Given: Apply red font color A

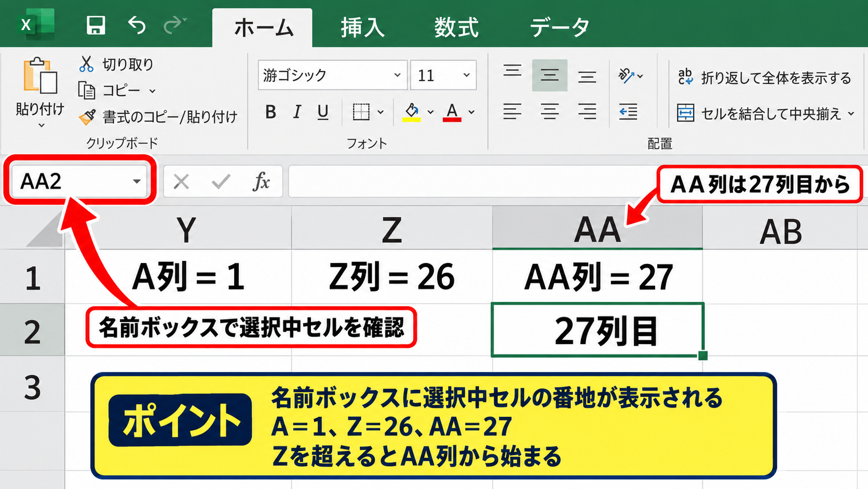Looking at the screenshot, I should coord(452,112).
